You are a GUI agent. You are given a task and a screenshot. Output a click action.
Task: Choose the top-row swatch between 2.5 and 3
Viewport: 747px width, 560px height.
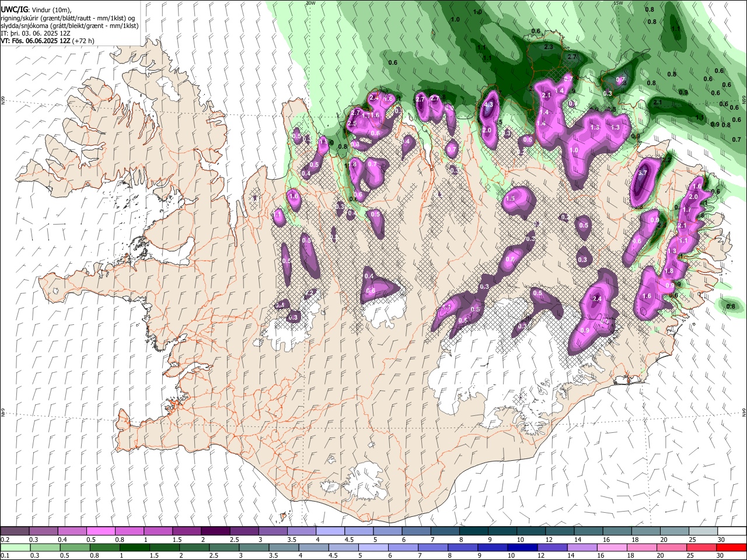point(244,531)
